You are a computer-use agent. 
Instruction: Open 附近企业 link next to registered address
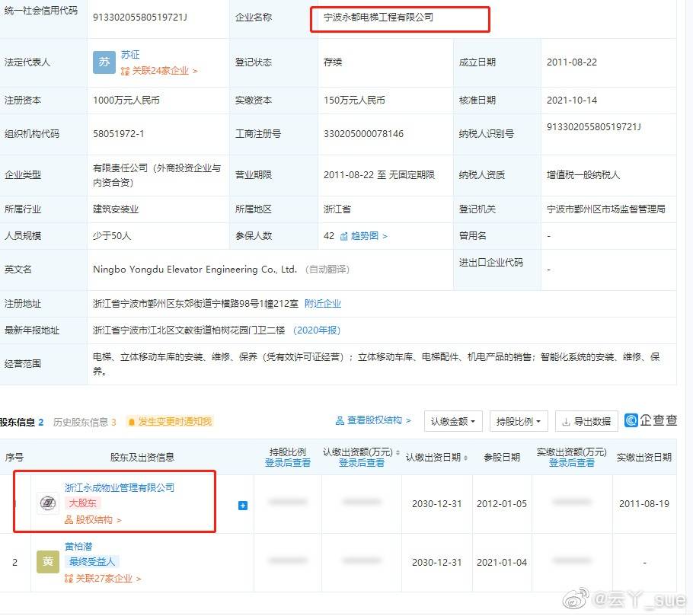pyautogui.click(x=323, y=303)
